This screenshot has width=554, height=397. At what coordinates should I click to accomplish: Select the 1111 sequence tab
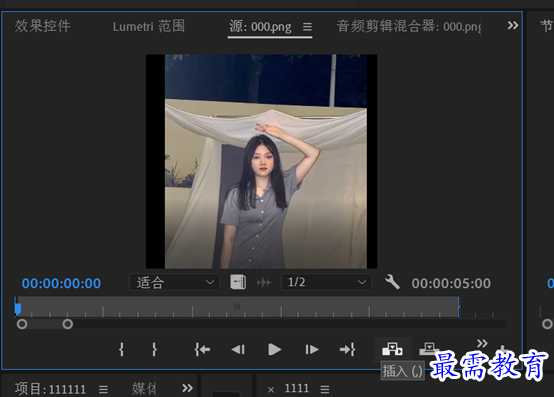point(297,389)
